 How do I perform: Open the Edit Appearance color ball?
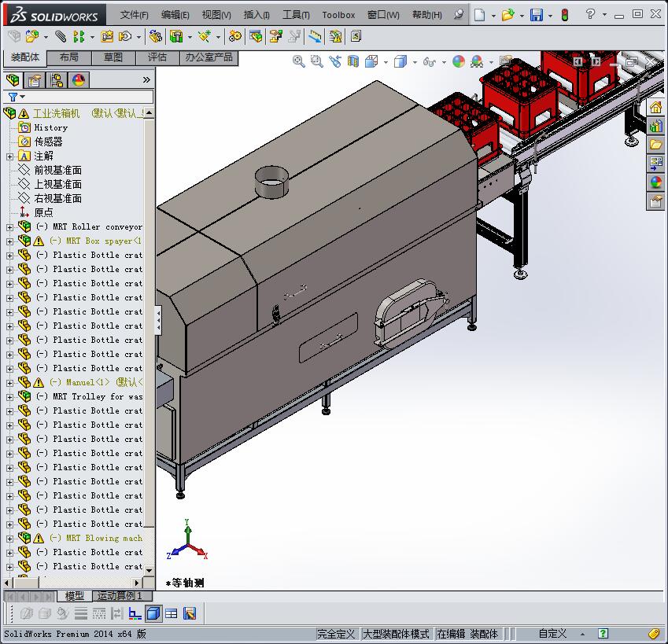460,61
